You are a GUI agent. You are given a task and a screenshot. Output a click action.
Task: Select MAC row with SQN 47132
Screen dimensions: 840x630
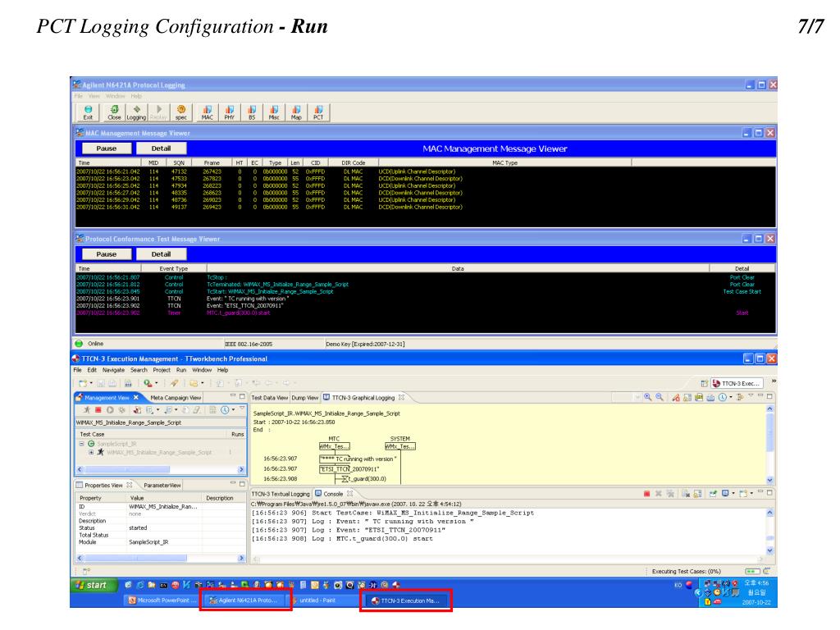point(426,171)
